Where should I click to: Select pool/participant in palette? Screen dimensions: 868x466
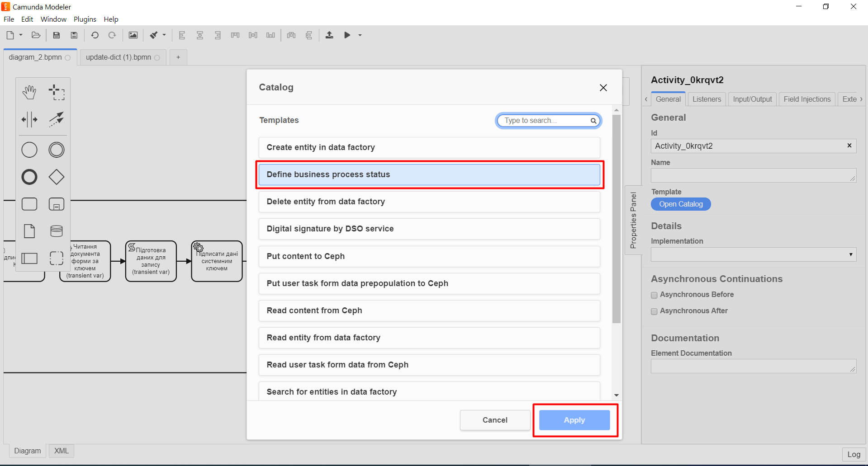[29, 258]
